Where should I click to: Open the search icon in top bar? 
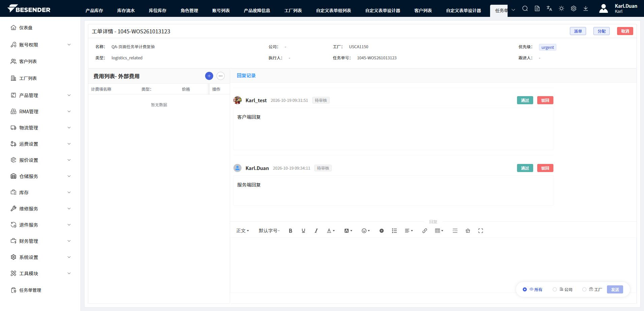coord(525,9)
